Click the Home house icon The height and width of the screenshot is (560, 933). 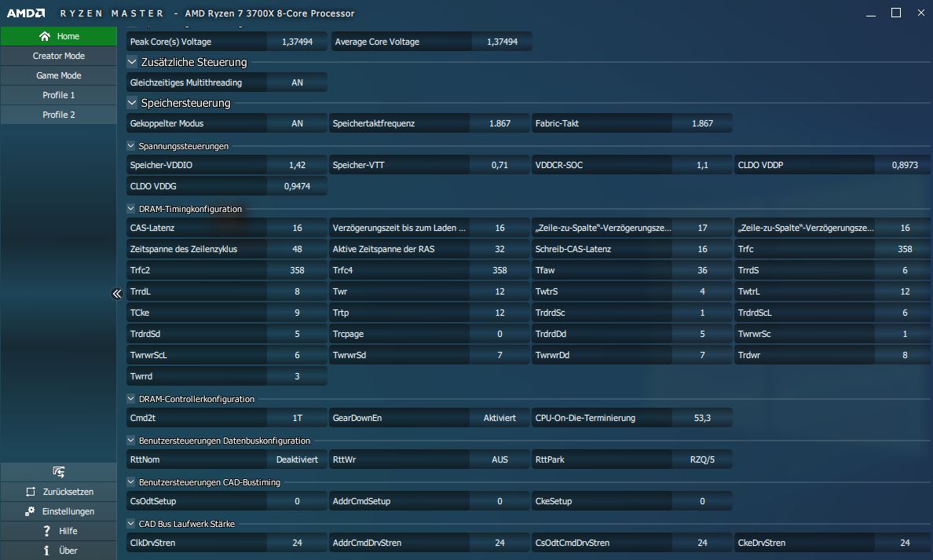coord(45,36)
